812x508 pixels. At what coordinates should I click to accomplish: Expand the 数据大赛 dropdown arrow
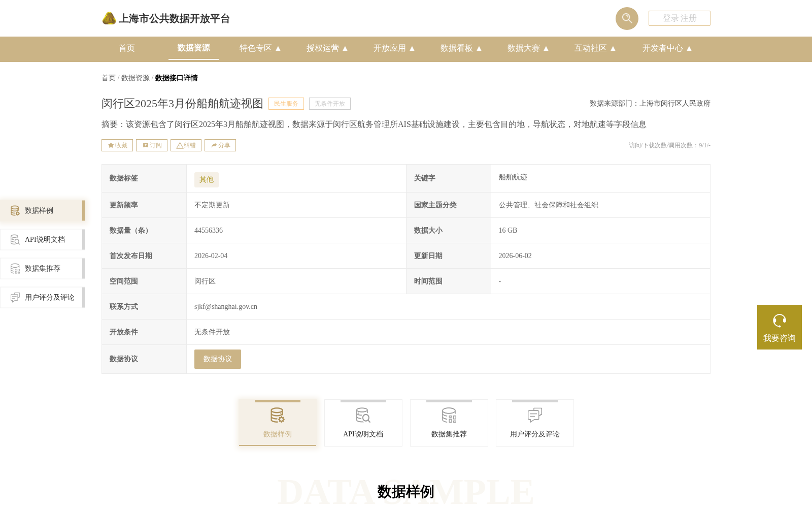coord(546,48)
